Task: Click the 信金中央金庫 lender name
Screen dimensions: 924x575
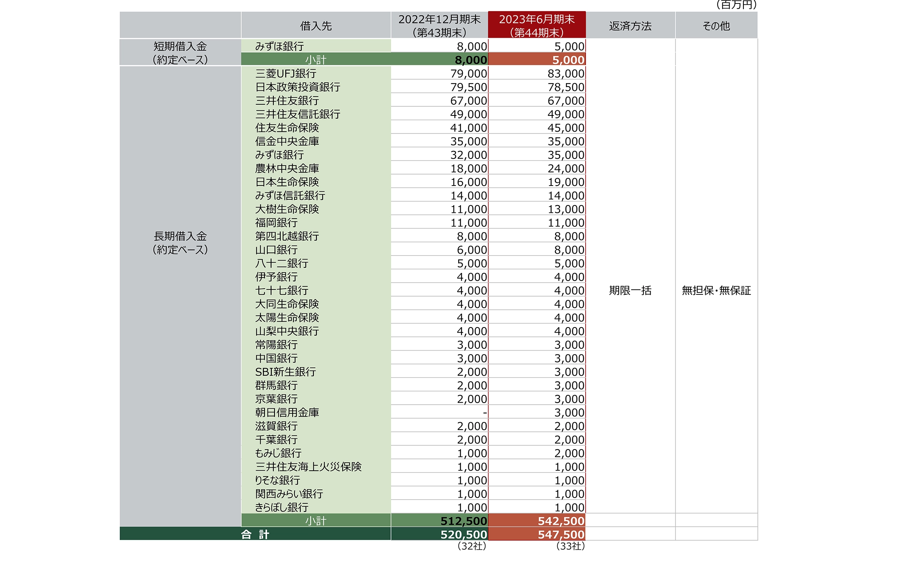Action: tap(287, 141)
